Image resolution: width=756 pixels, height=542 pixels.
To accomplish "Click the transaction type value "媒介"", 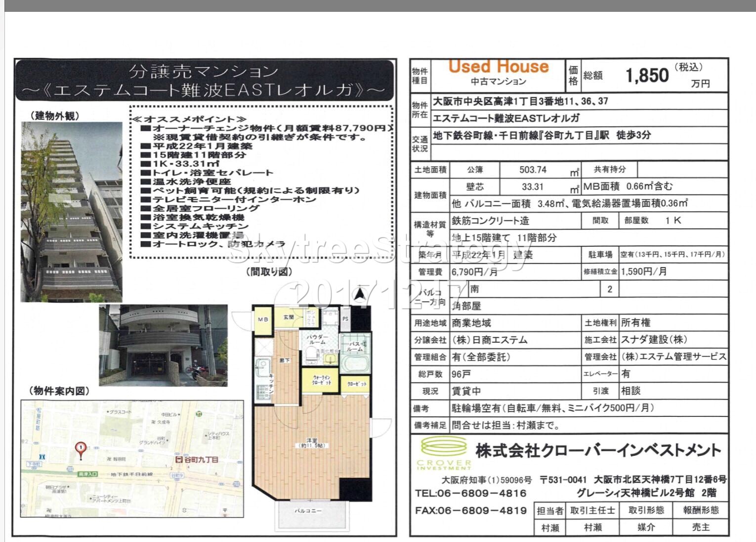I will [x=646, y=528].
